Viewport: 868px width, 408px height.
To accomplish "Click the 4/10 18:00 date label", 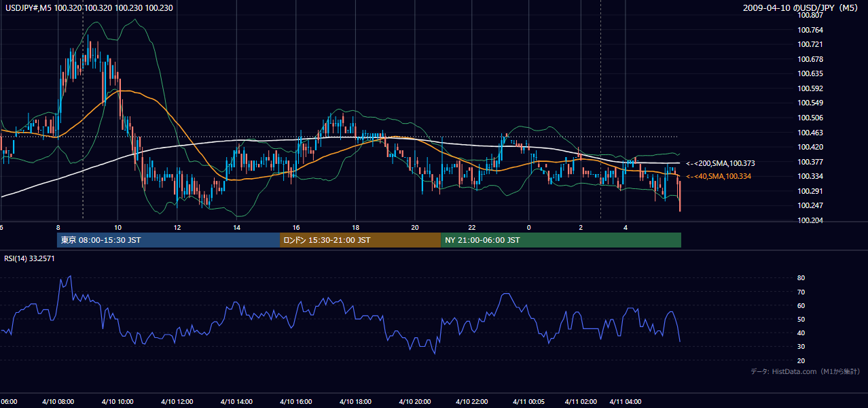I will (x=354, y=401).
